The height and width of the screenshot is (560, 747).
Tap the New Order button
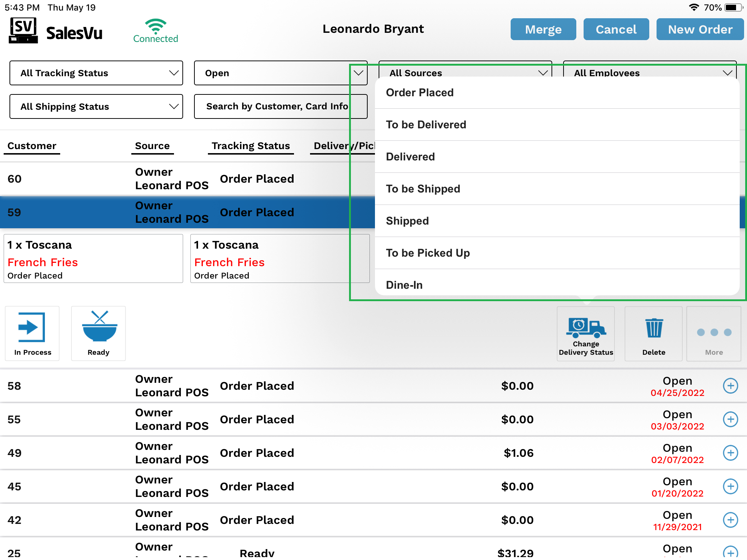pos(700,29)
